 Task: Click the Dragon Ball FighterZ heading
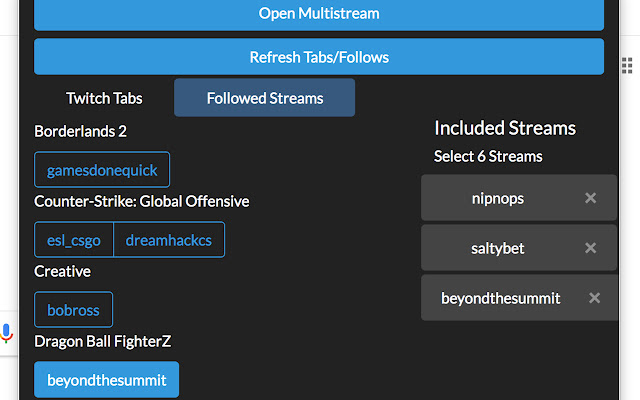point(103,341)
